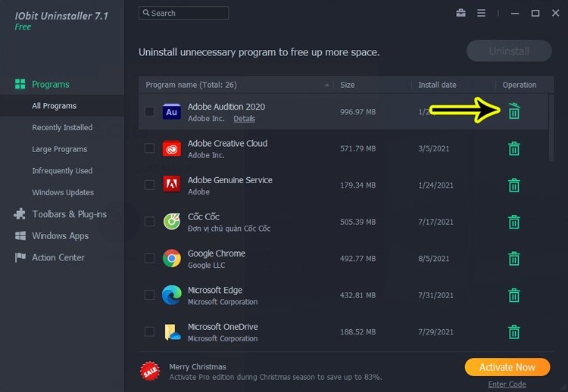
Task: Click the trash icon for Adobe Audition 2020
Action: (514, 110)
